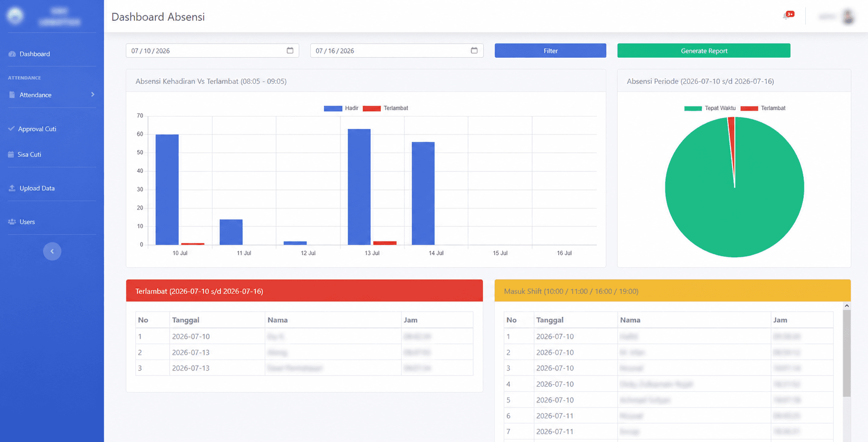Click the green Generate Report button

(x=704, y=50)
